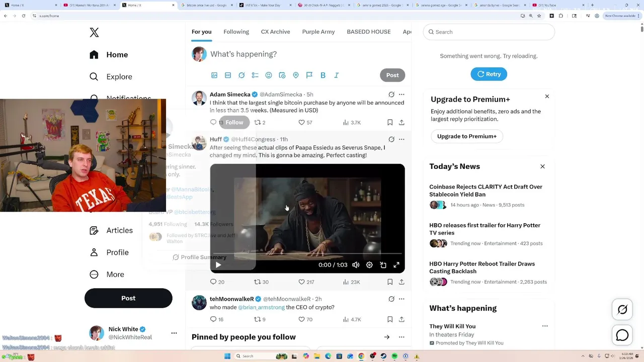Ask Grok about Huff's post

click(391, 139)
